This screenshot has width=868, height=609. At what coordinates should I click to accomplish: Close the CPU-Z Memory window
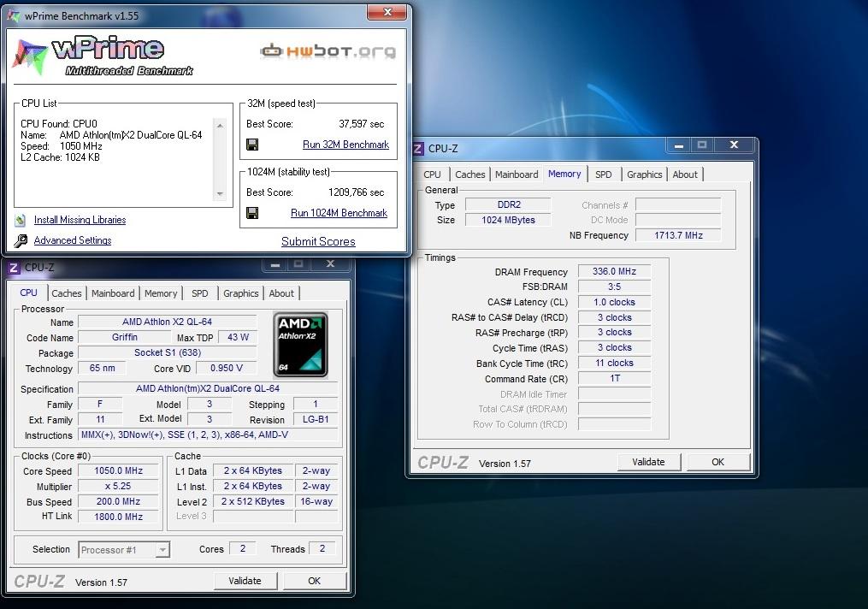(x=734, y=145)
